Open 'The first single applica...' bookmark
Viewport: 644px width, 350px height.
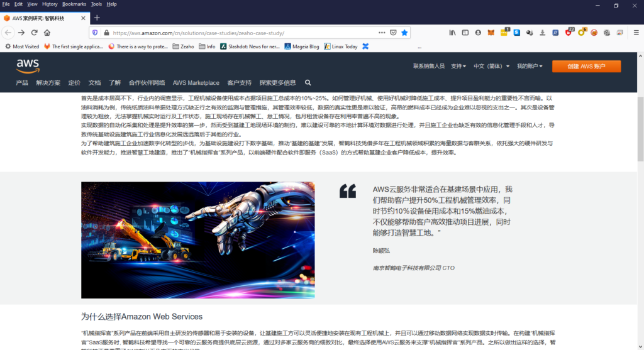(74, 46)
